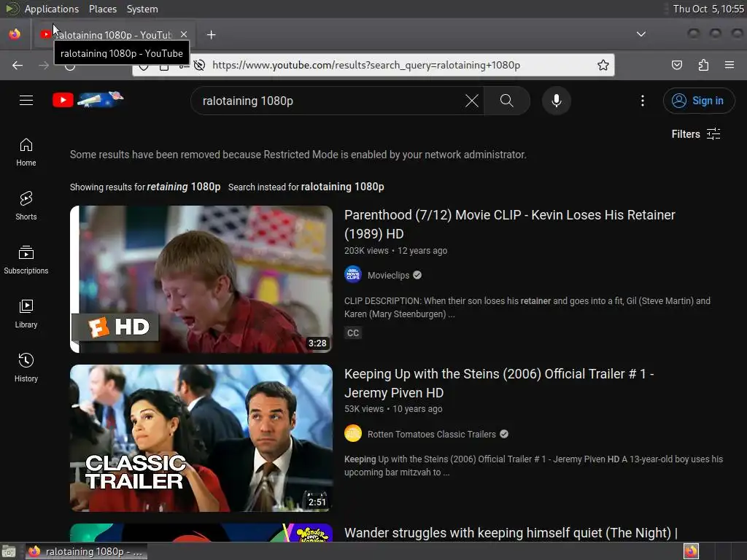
Task: Save page to Pocket
Action: pyautogui.click(x=676, y=65)
